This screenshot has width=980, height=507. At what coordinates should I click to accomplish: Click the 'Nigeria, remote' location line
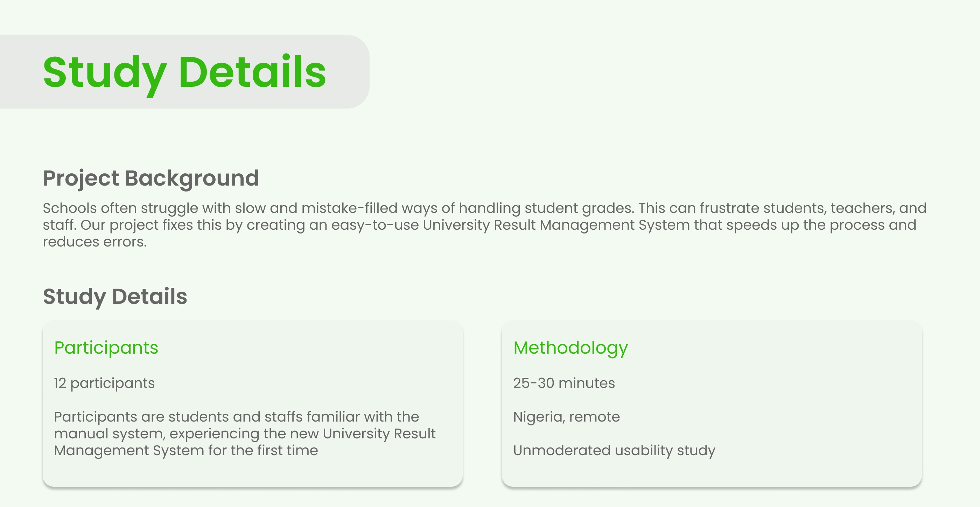[x=566, y=417]
